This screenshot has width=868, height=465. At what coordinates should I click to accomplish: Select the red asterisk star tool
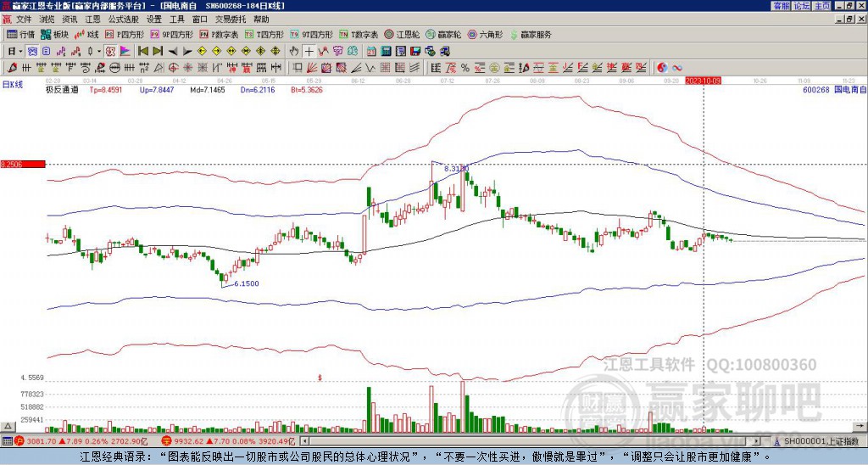coord(187,68)
